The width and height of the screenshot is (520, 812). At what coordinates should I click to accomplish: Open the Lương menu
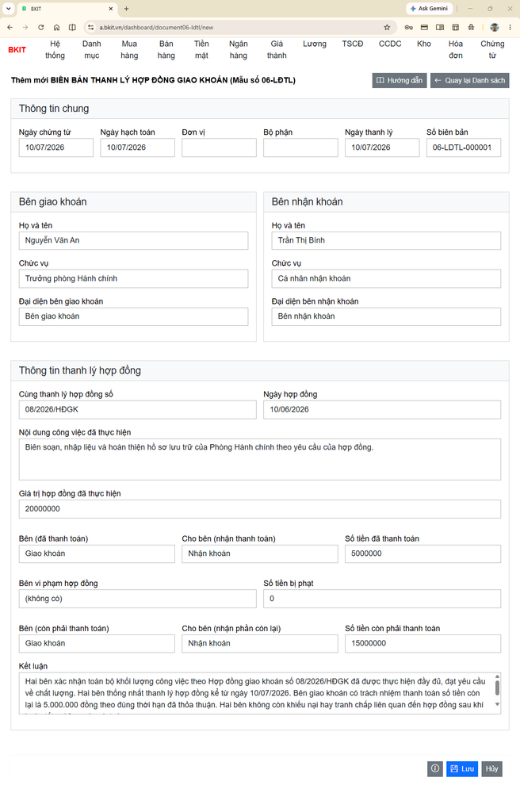pos(315,44)
